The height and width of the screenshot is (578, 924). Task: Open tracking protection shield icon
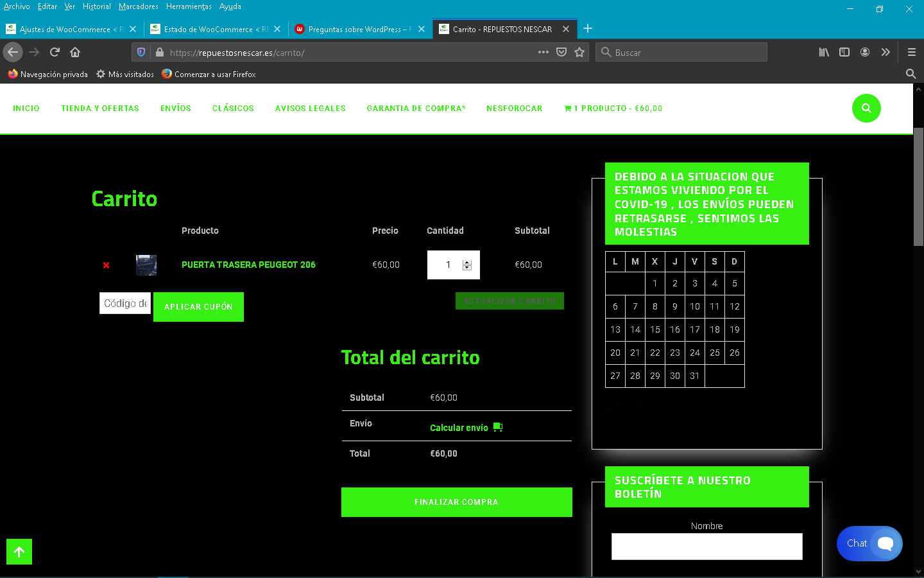tap(142, 52)
